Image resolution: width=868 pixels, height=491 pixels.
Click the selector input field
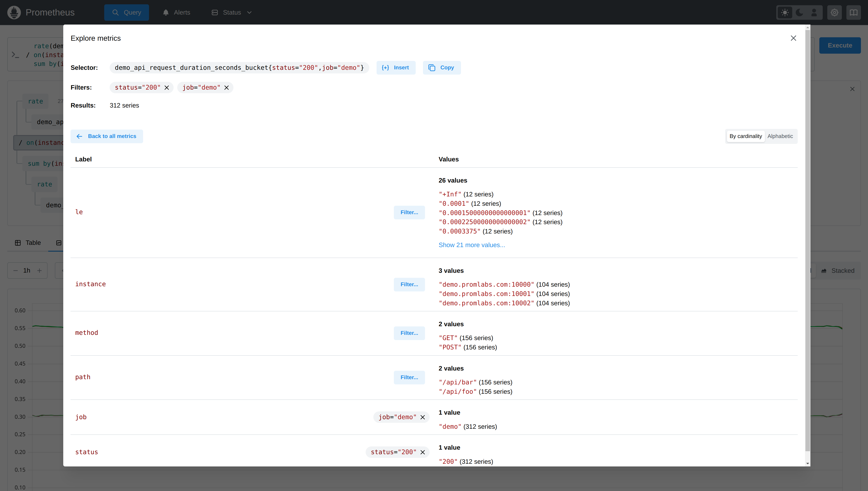point(238,67)
